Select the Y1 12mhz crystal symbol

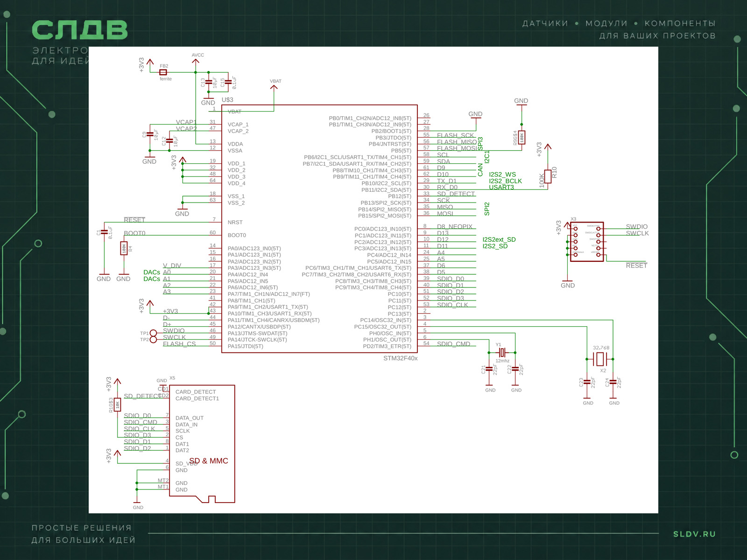coord(502,352)
